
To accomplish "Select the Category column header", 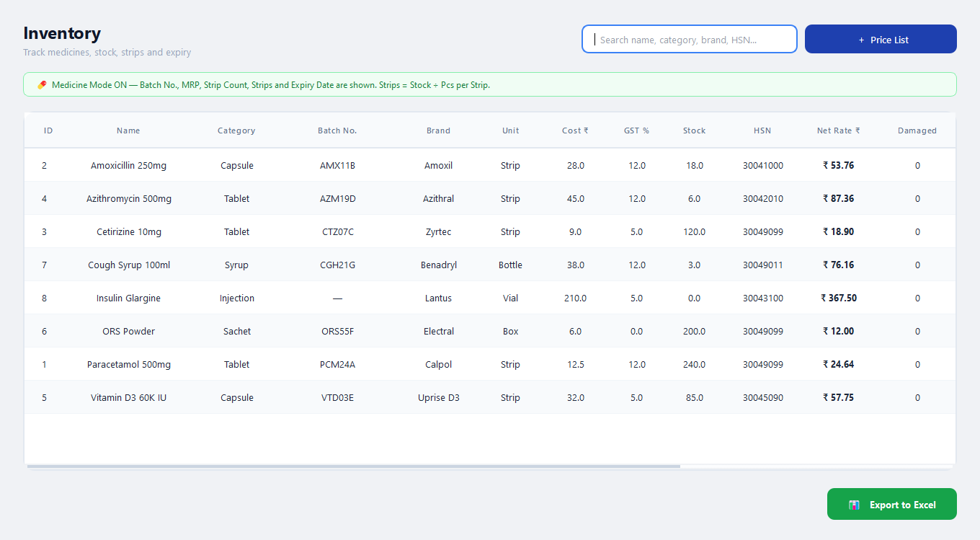I will 236,130.
